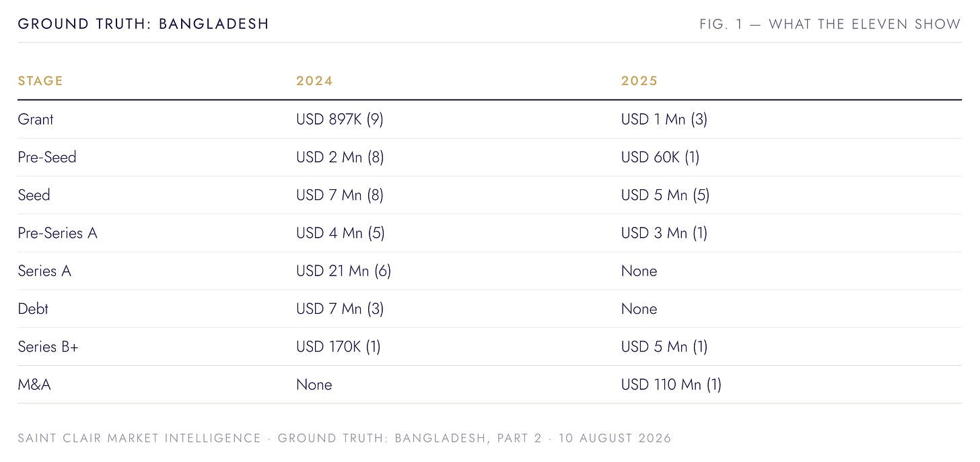Click the Saint Clair Market Intelligence footer
The height and width of the screenshot is (462, 980).
coord(139,438)
